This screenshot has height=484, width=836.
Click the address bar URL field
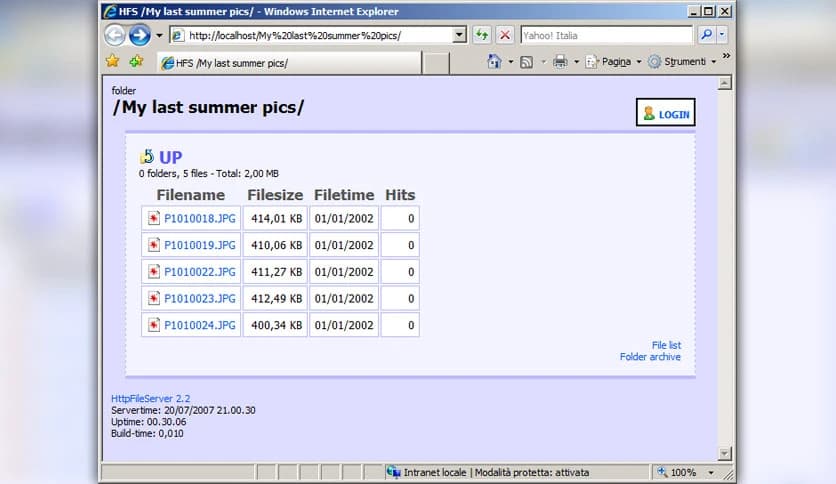(318, 36)
